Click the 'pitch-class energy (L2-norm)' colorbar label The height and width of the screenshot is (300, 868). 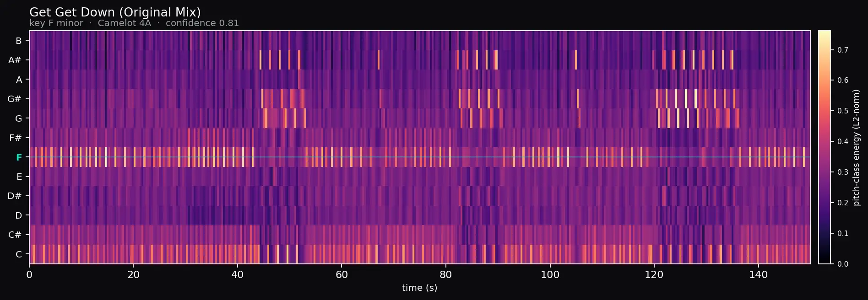857,147
